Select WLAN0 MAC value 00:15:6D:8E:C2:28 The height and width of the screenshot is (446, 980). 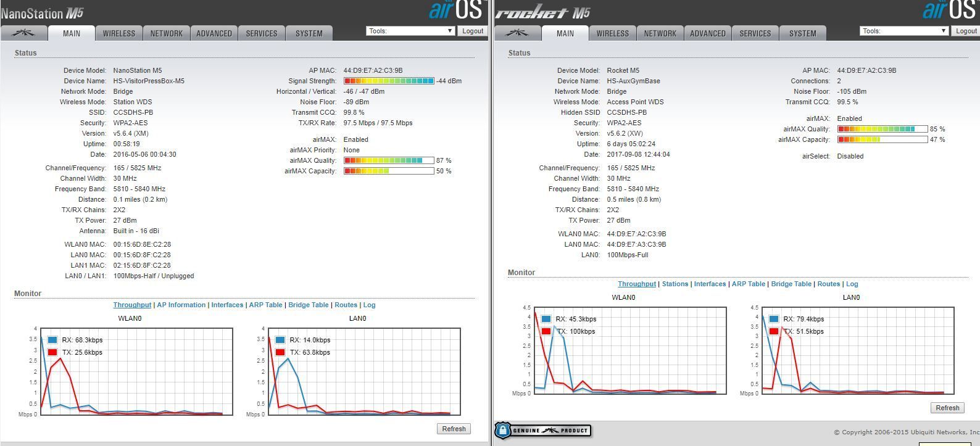click(142, 244)
